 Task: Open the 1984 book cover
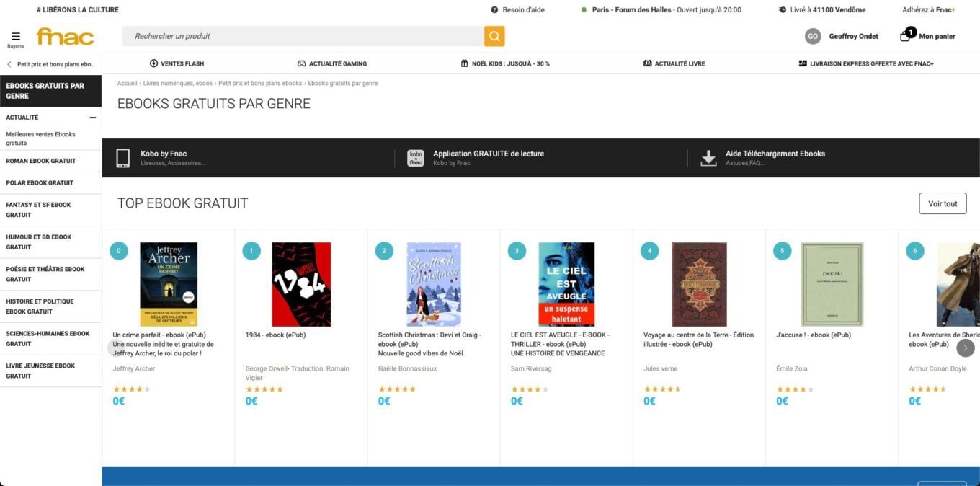pos(301,284)
